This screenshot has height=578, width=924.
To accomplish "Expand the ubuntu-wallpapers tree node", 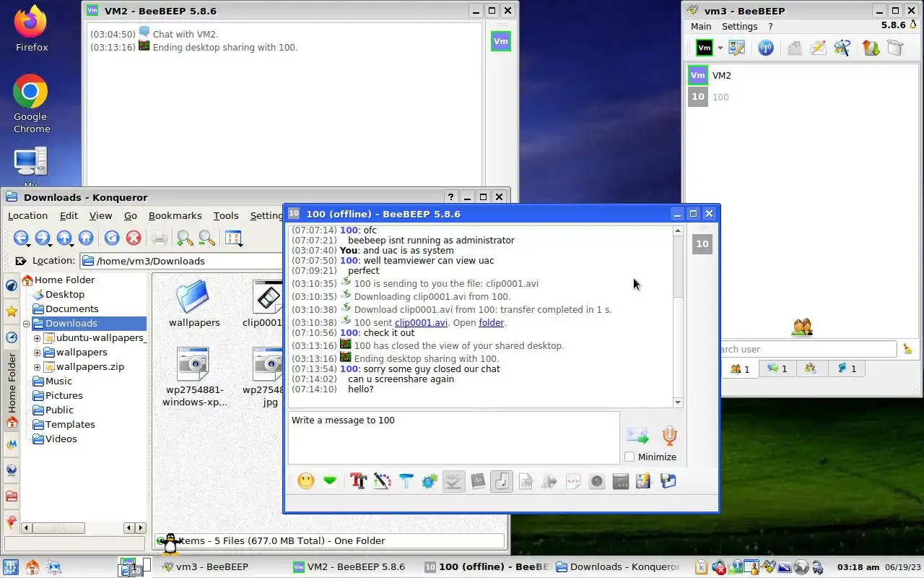I will 38,337.
